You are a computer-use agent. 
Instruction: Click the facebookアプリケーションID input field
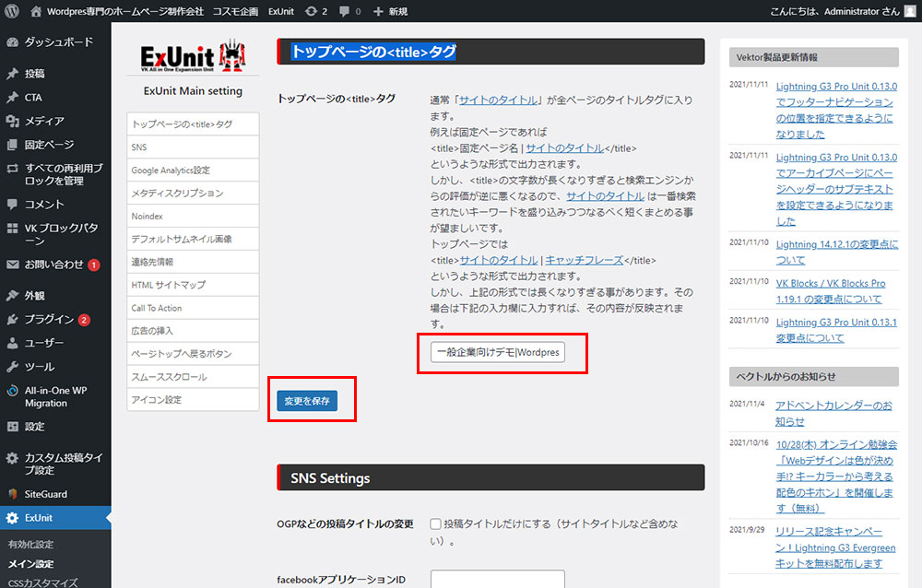[498, 580]
